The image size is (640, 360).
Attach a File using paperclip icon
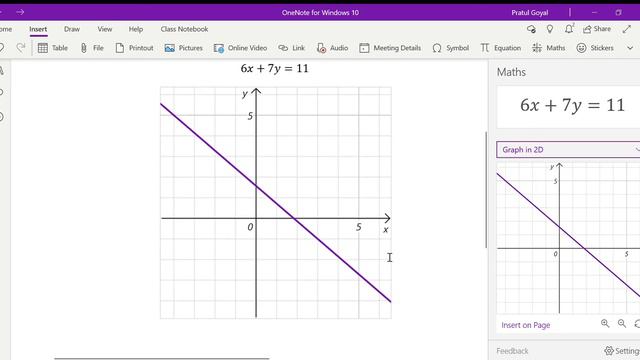pyautogui.click(x=92, y=48)
